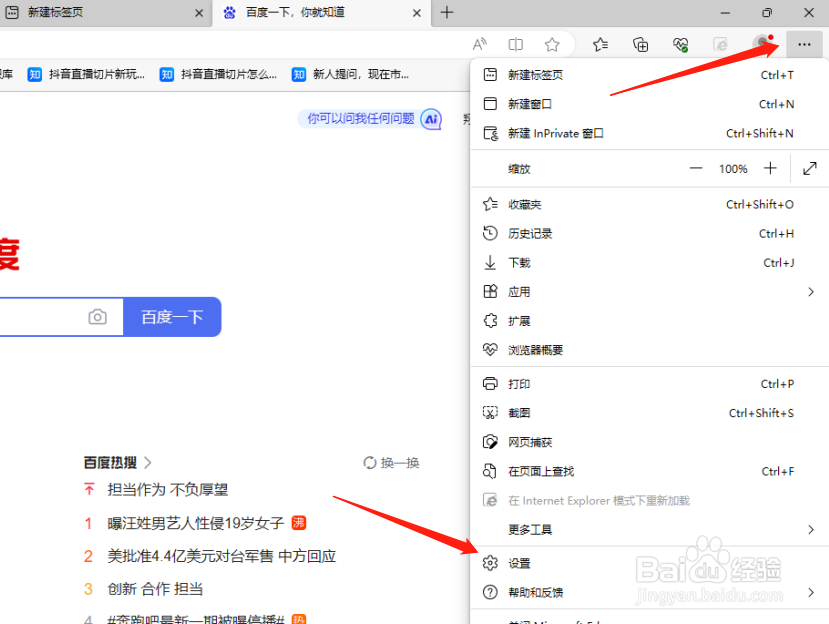The height and width of the screenshot is (624, 829).
Task: Open bookmark 抖音直播切片新玩...
Action: [x=87, y=75]
